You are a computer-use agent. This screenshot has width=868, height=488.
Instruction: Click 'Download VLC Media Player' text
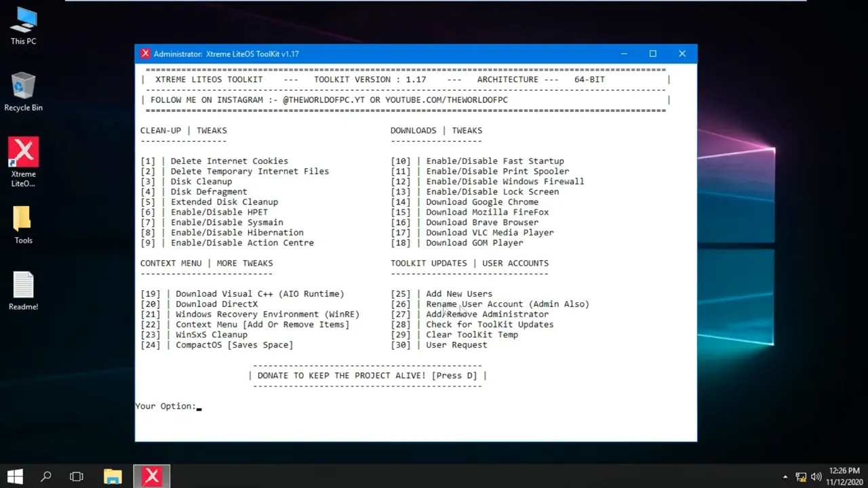[490, 232]
